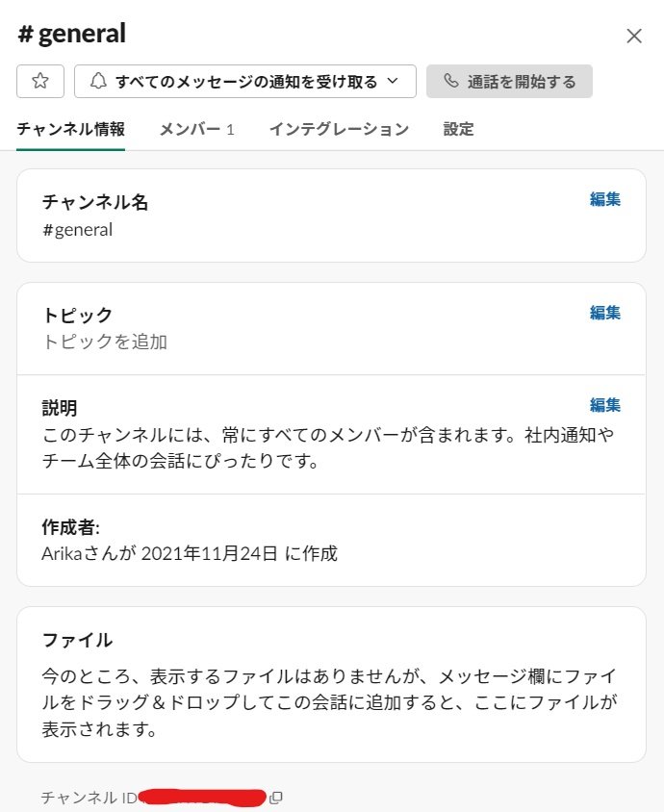Click the bell notification icon
Screen dimensions: 664x812
pyautogui.click(x=98, y=81)
